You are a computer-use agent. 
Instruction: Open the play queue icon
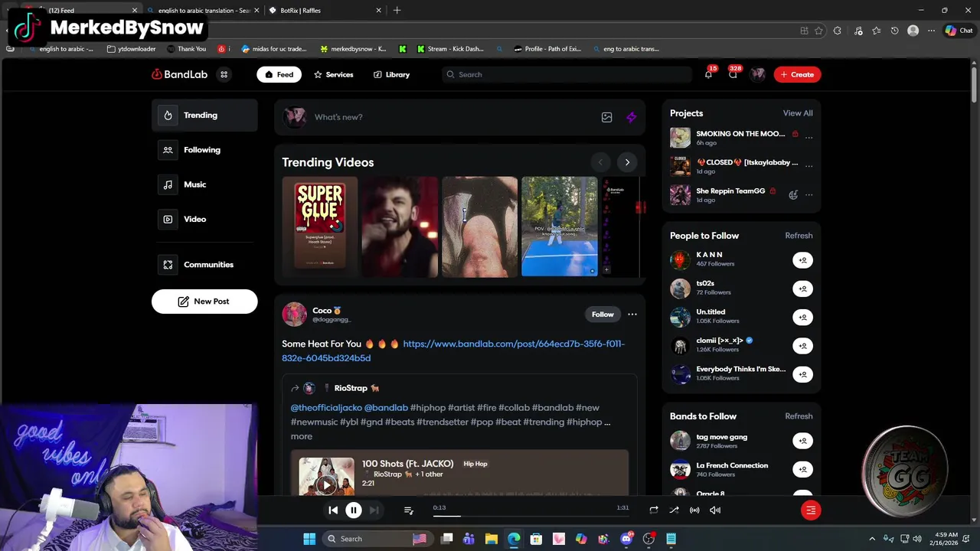click(x=408, y=510)
